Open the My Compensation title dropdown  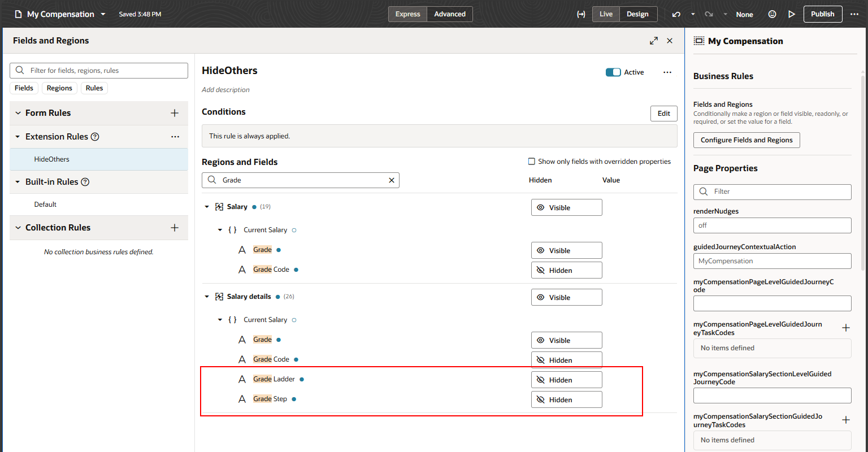pyautogui.click(x=103, y=14)
